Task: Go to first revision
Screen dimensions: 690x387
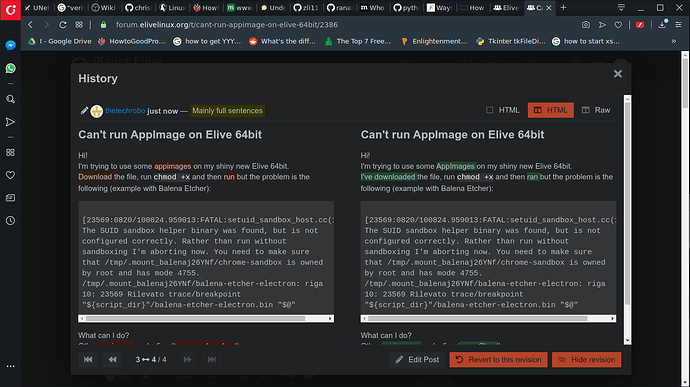Action: 88,360
